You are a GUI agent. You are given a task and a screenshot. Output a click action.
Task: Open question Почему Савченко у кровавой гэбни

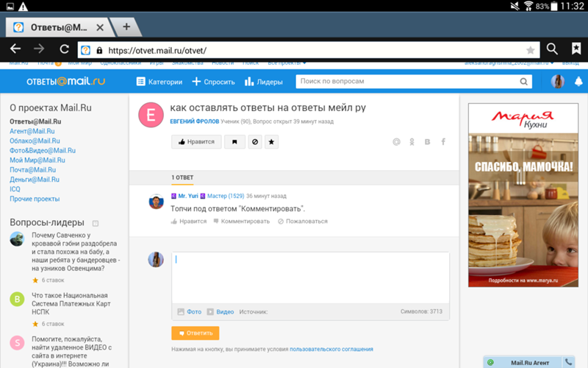click(76, 252)
